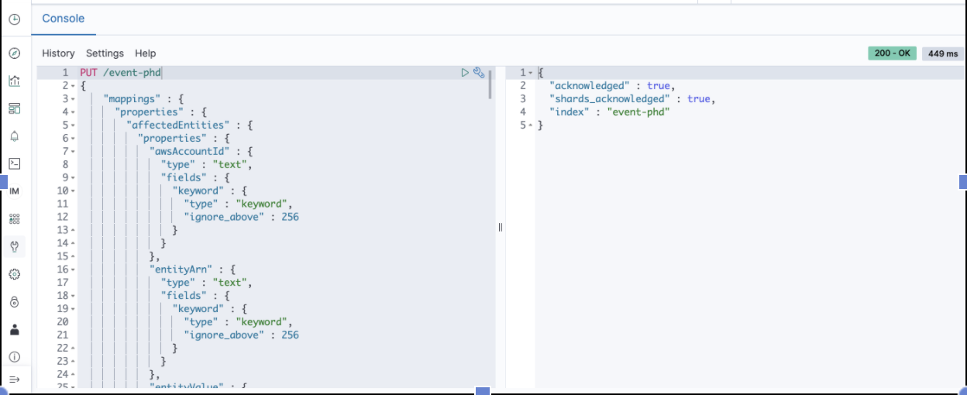This screenshot has width=968, height=395.
Task: Collapse nested "properties" fold arrow at line 6
Action: pos(73,138)
